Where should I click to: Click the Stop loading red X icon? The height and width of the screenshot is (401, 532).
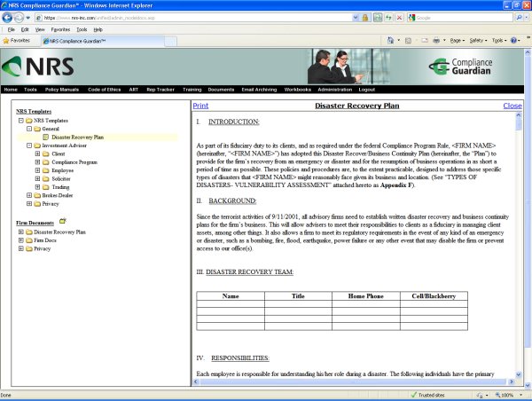(x=400, y=18)
